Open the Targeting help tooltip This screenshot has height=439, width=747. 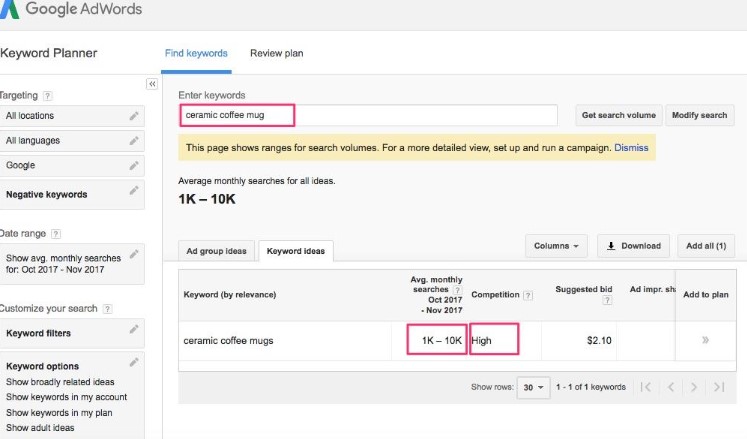tap(48, 96)
